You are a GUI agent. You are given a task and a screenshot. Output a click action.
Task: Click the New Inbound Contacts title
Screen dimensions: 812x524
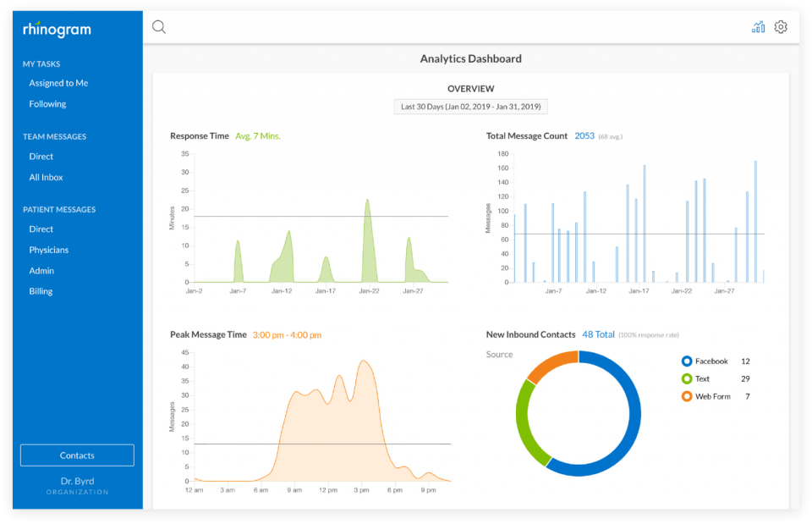pyautogui.click(x=530, y=334)
